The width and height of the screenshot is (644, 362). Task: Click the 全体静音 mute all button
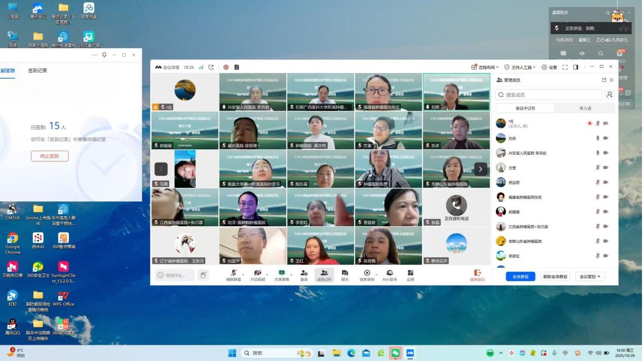point(520,277)
